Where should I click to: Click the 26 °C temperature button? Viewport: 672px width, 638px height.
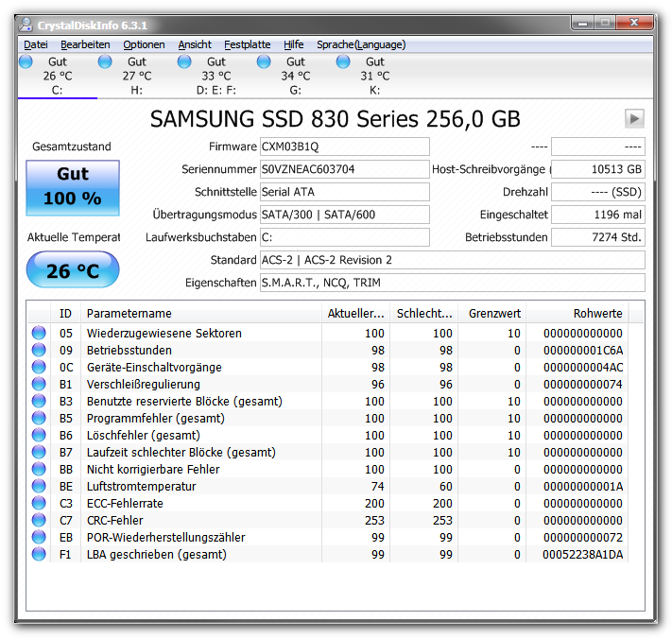[73, 270]
